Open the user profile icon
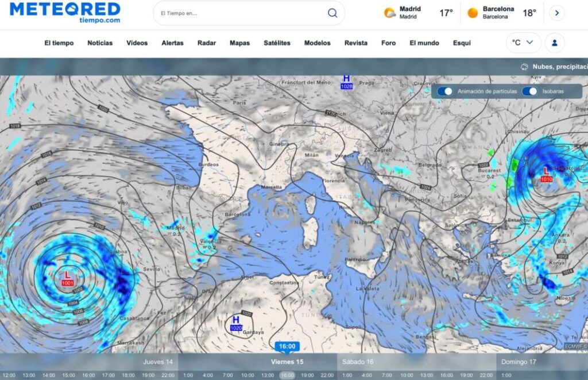 click(x=555, y=43)
